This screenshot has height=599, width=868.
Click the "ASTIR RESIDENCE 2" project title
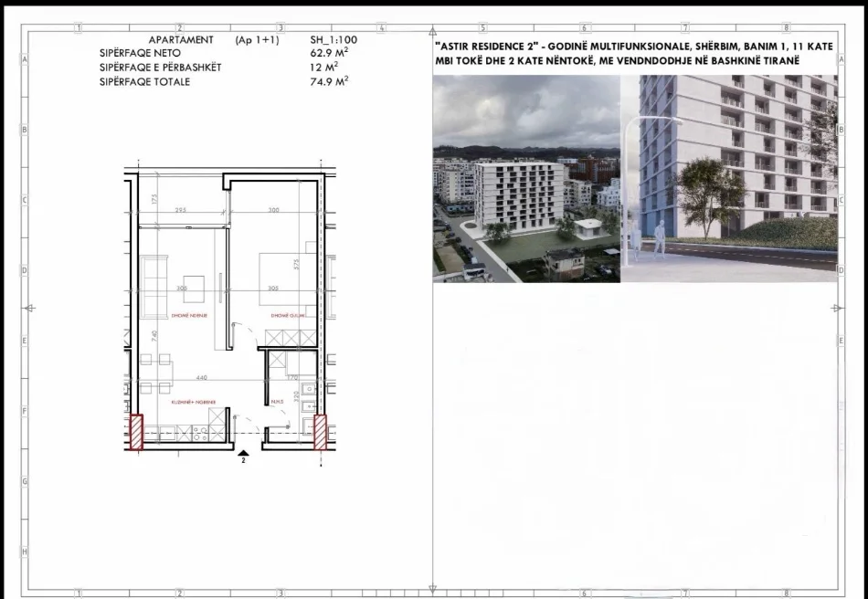[x=487, y=47]
